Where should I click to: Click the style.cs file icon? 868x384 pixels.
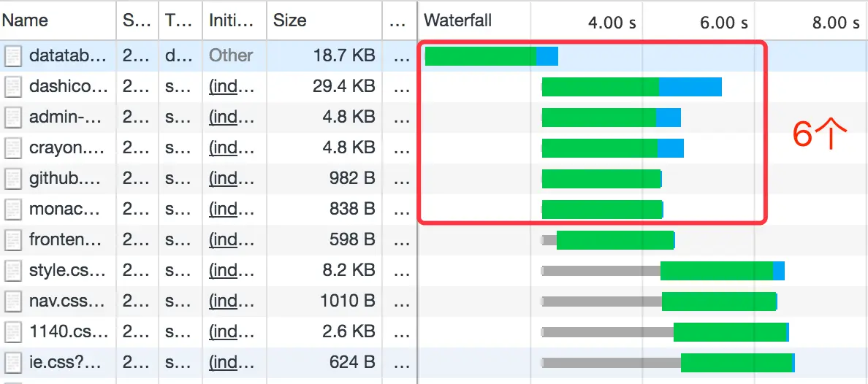pos(13,271)
